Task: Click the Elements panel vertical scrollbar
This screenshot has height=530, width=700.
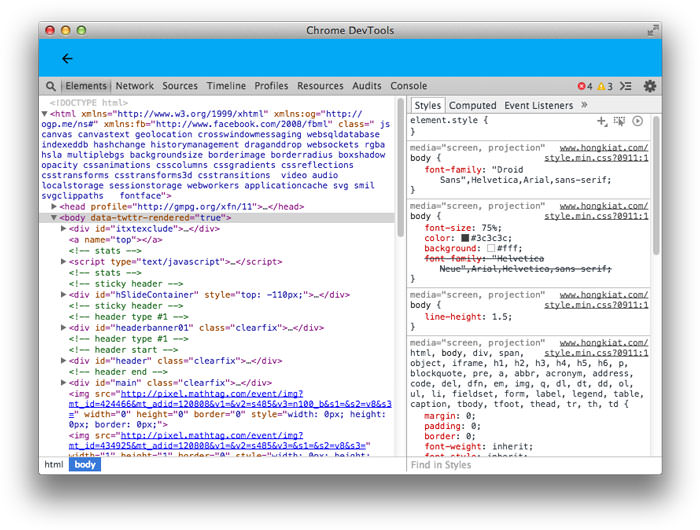Action: point(400,168)
